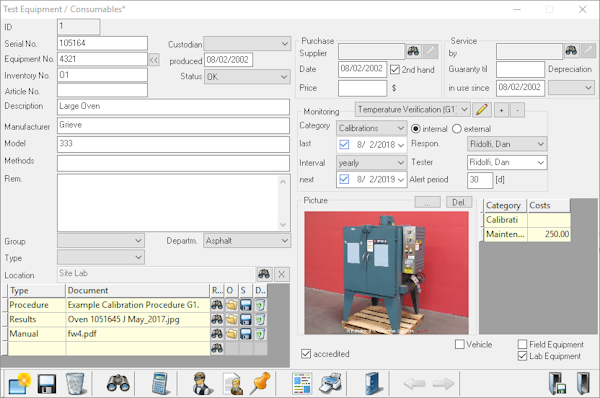The image size is (600, 398).
Task: Click the oven picture thumbnail
Action: click(x=386, y=273)
